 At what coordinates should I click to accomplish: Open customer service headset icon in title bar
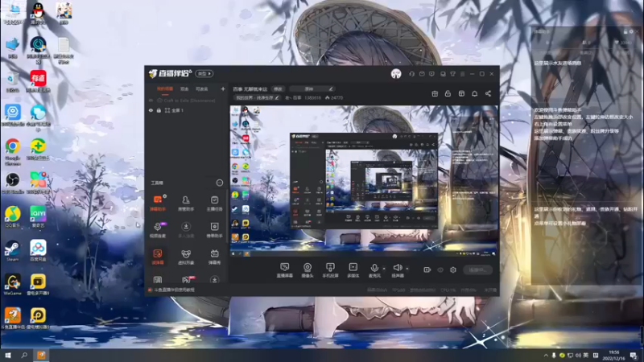411,74
